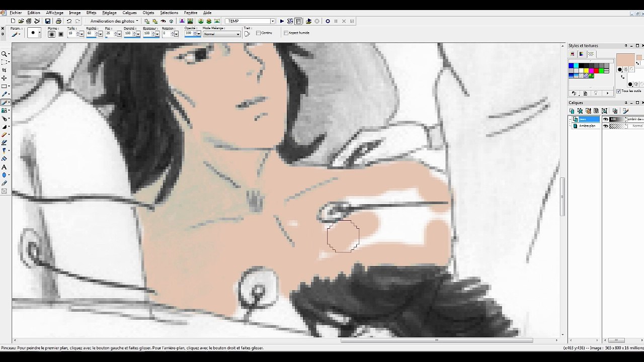Print the image
The image size is (644, 362).
click(58, 21)
